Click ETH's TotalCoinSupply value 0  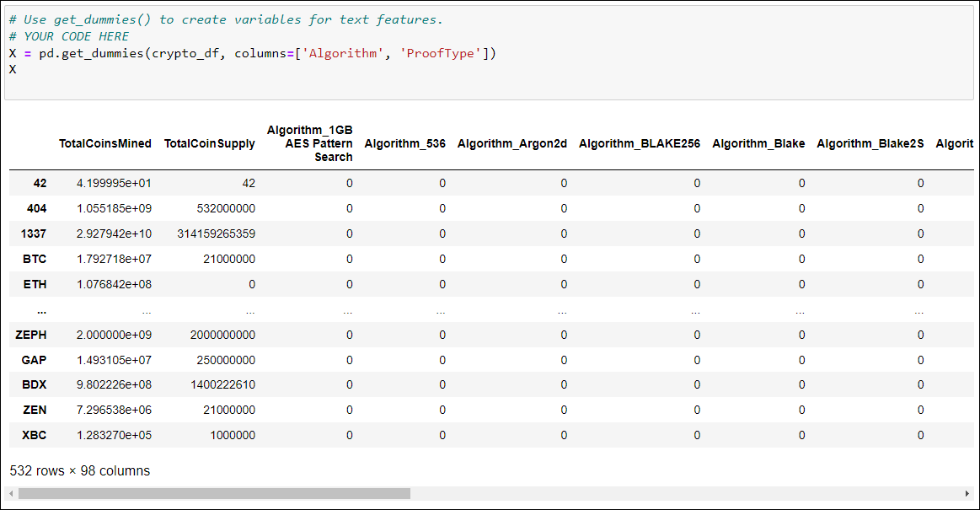tap(252, 284)
